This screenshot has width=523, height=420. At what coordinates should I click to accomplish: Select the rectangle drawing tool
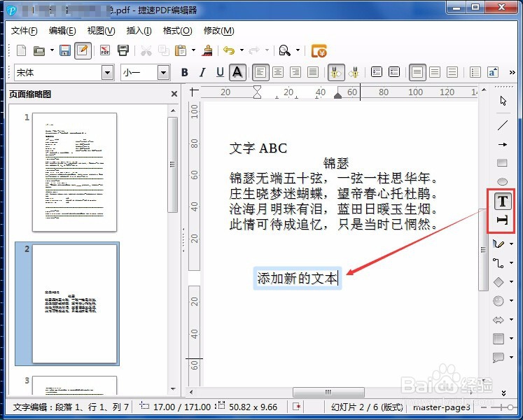click(502, 163)
